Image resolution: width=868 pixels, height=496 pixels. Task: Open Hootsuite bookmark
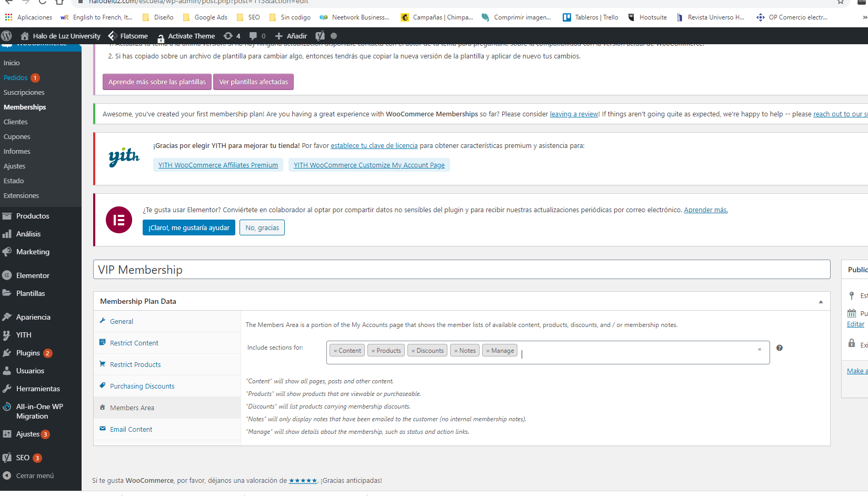(647, 17)
